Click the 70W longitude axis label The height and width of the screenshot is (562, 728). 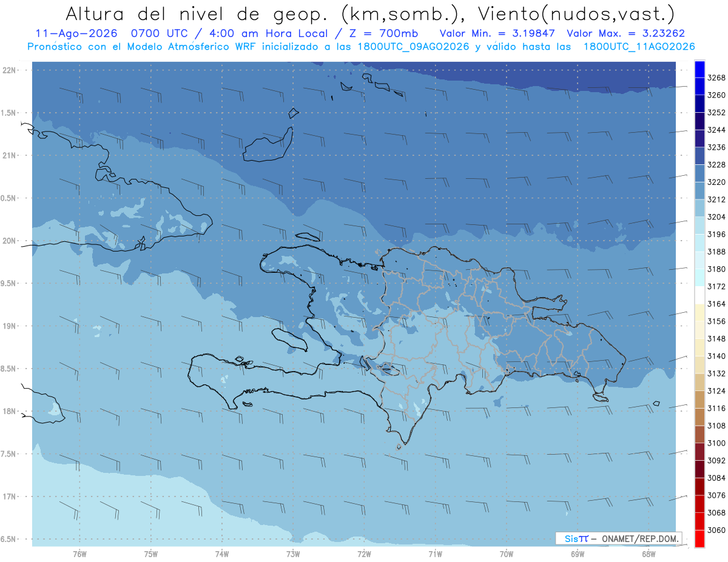pyautogui.click(x=507, y=554)
